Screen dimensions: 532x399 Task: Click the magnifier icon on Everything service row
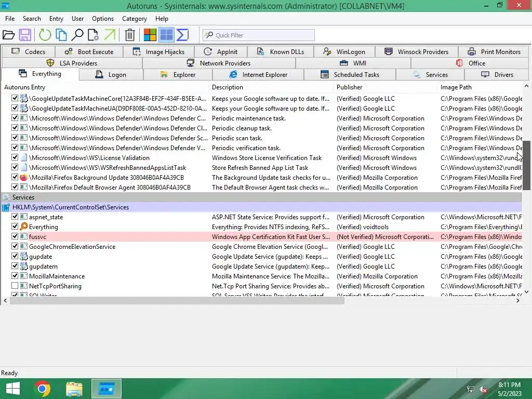coord(23,227)
